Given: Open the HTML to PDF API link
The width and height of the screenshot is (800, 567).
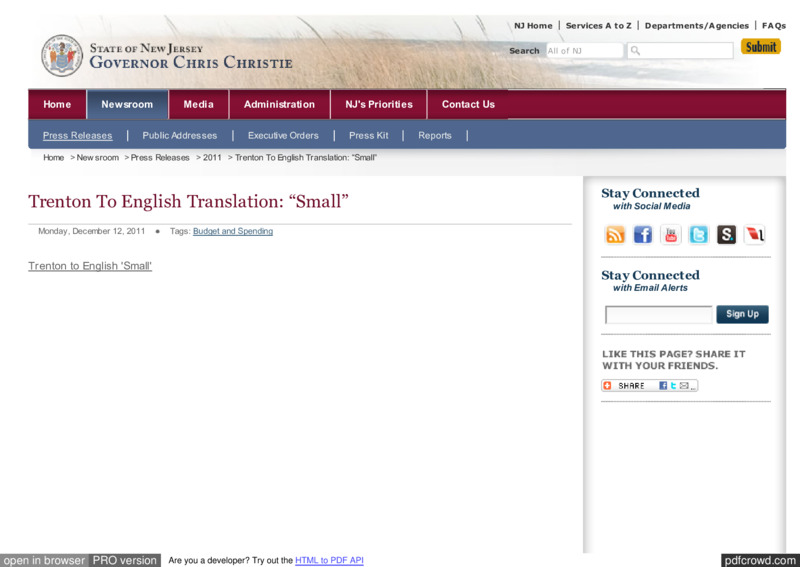Looking at the screenshot, I should click(329, 560).
